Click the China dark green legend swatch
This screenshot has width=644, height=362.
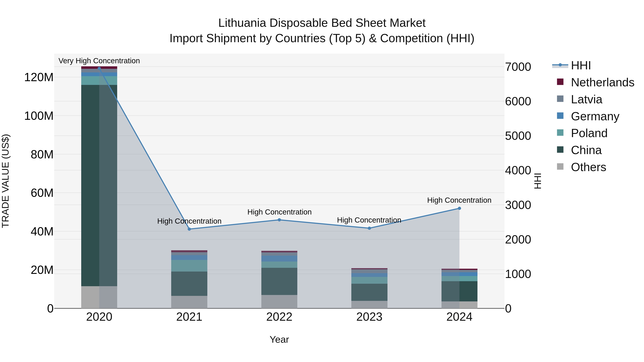click(560, 149)
